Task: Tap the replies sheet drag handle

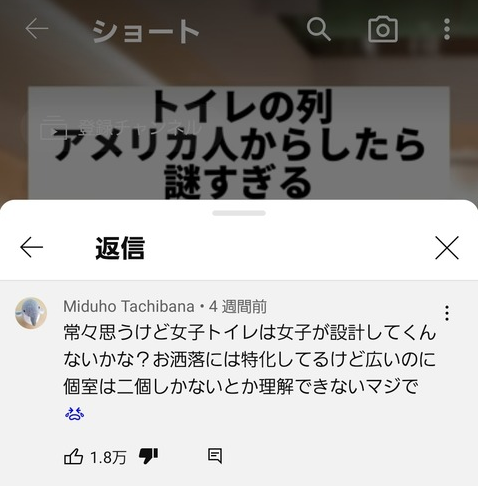Action: 239,213
